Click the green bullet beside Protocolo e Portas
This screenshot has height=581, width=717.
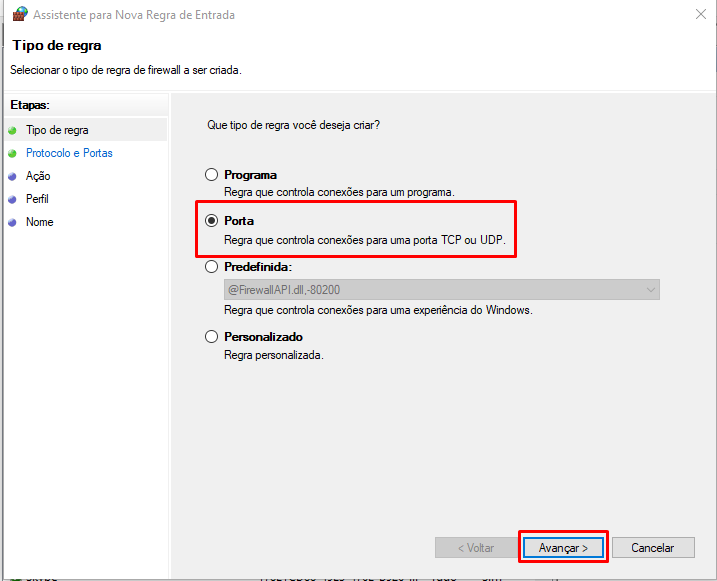click(12, 153)
